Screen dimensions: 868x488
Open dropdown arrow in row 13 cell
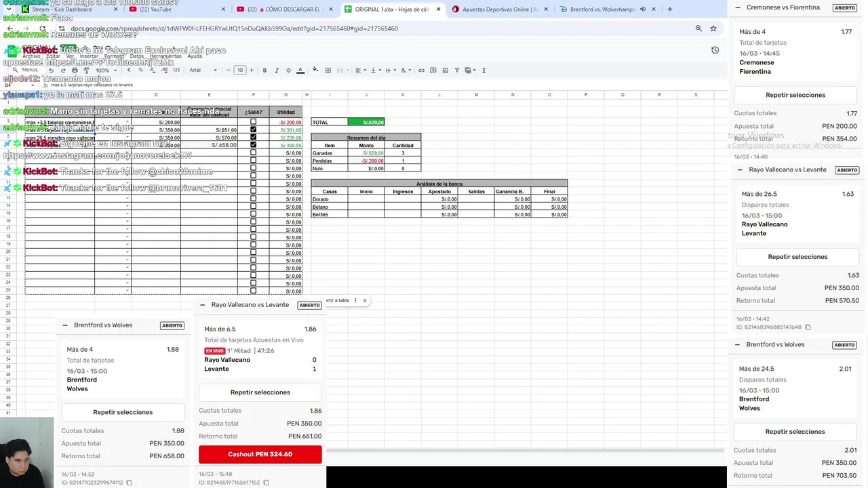point(127,199)
